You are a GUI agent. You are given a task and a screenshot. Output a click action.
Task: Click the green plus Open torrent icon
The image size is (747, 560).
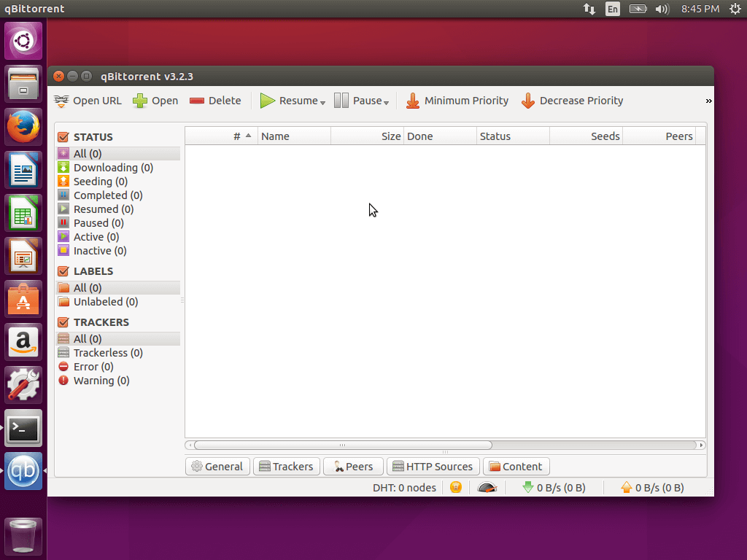140,101
